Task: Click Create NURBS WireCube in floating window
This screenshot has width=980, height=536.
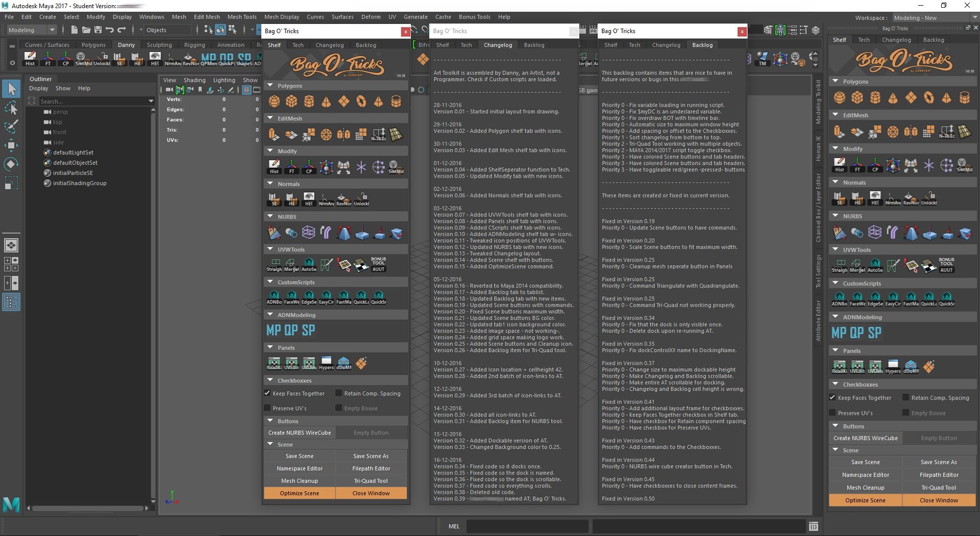Action: coord(300,432)
